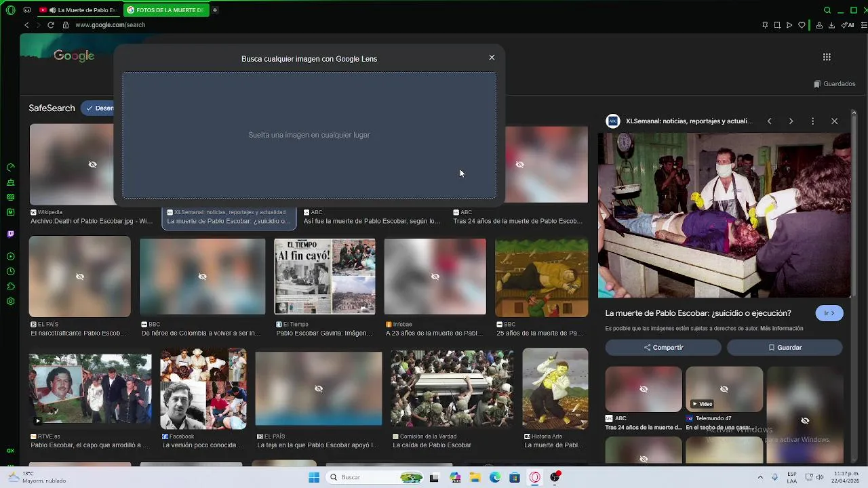The width and height of the screenshot is (868, 488).
Task: Open the Guardados saved items link
Action: coord(835,84)
